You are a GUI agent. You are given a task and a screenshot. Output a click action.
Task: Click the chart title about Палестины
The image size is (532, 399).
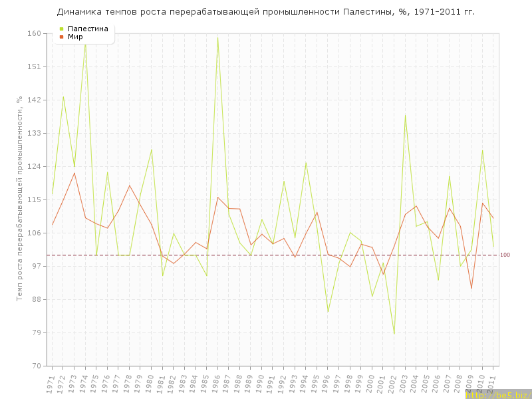[266, 12]
